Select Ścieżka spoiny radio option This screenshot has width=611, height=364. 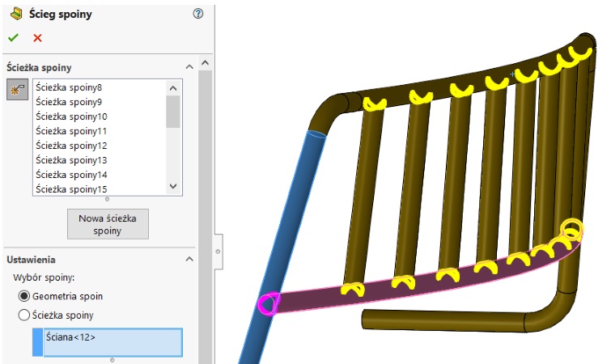23,315
